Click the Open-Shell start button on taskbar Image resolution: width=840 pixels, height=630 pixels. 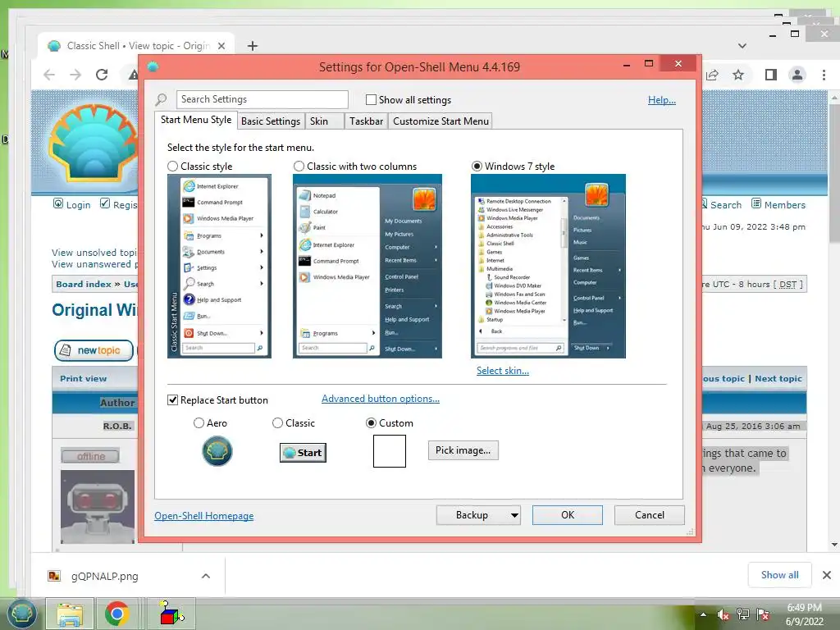coord(21,613)
